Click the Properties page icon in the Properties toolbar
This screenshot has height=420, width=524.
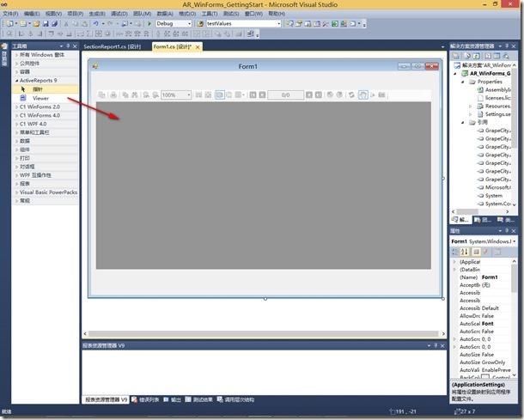pyautogui.click(x=497, y=252)
